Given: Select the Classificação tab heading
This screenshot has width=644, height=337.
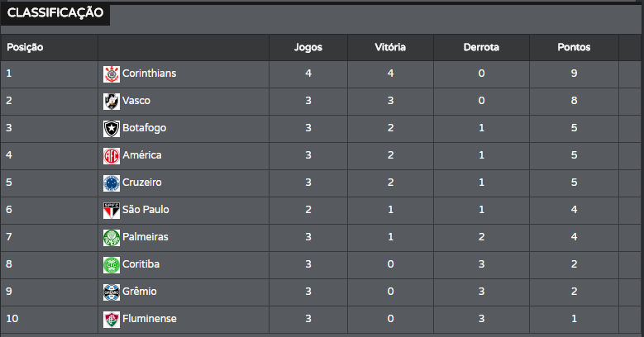Looking at the screenshot, I should coord(55,13).
